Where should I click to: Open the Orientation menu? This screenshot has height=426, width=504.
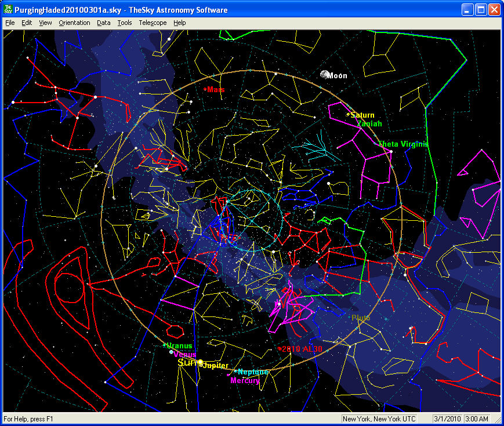74,23
